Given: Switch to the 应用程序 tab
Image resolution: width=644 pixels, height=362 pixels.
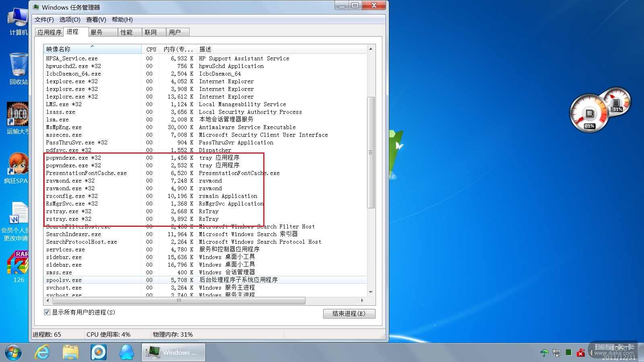Looking at the screenshot, I should click(50, 32).
